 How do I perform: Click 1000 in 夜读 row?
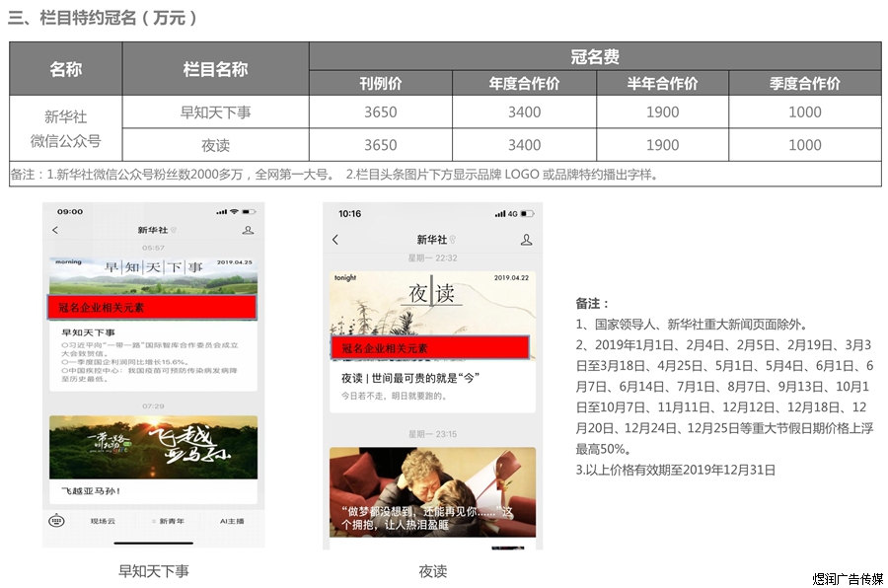click(x=805, y=145)
